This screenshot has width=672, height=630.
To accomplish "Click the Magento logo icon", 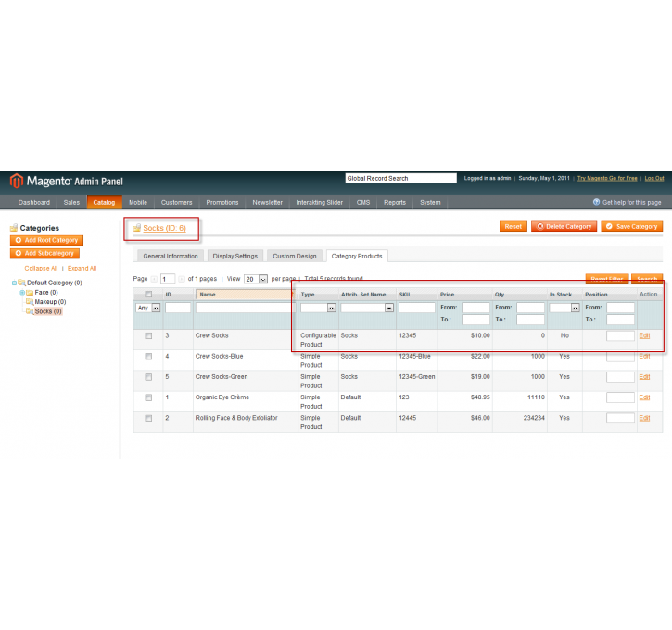I will [17, 181].
